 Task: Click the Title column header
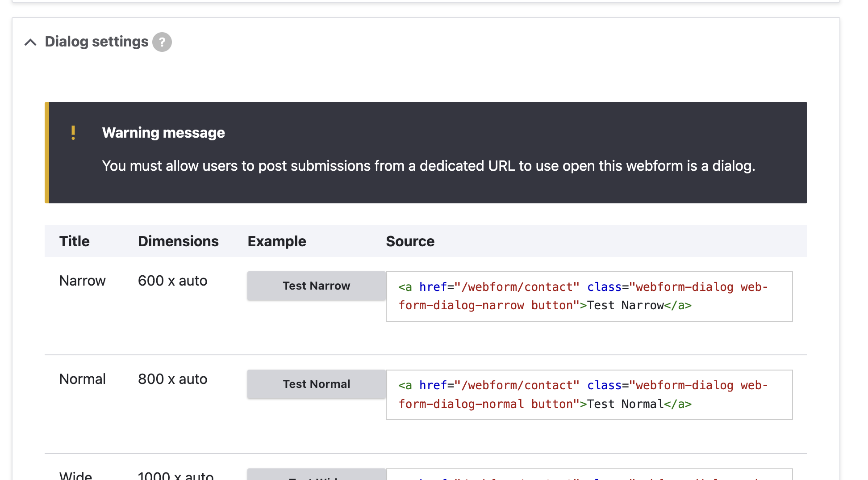75,241
